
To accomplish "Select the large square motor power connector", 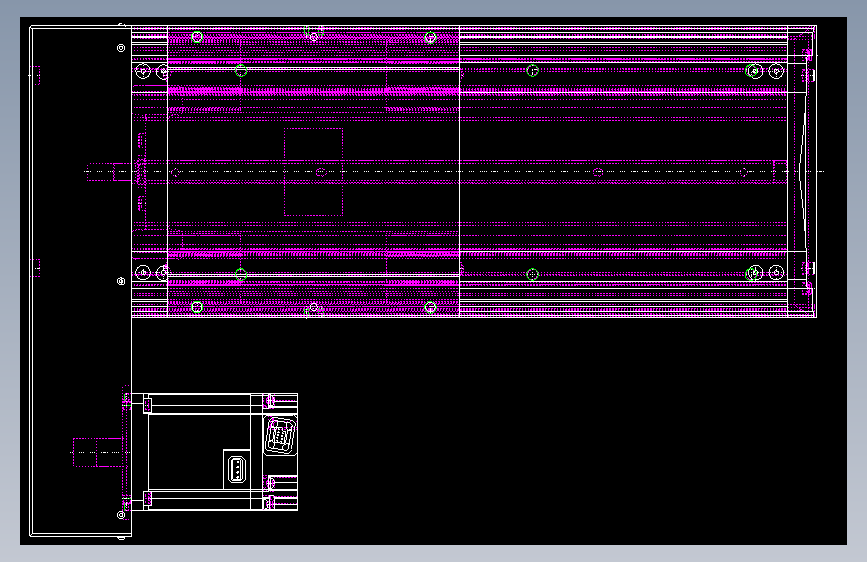I will 280,435.
